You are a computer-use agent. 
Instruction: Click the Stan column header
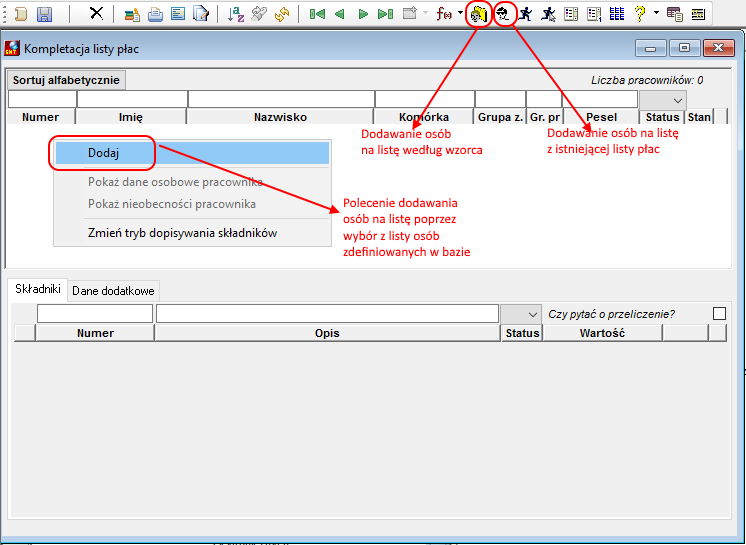(699, 117)
